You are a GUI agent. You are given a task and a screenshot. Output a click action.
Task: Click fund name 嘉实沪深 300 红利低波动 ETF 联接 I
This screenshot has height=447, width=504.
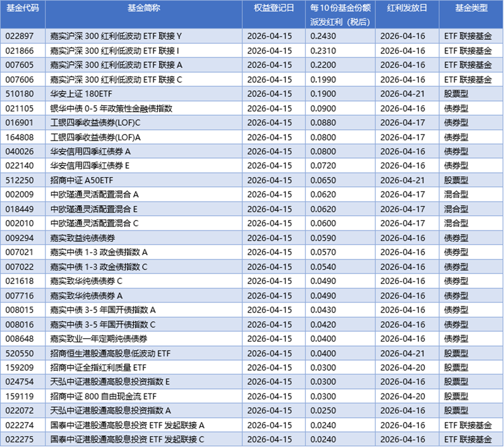click(115, 51)
